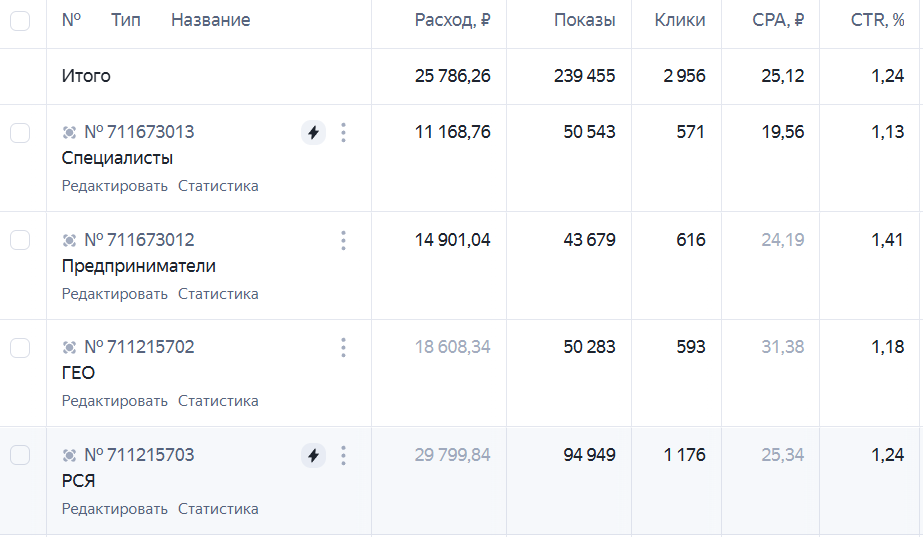Click campaign type icon next to №711673013
The height and width of the screenshot is (537, 923).
pos(69,132)
